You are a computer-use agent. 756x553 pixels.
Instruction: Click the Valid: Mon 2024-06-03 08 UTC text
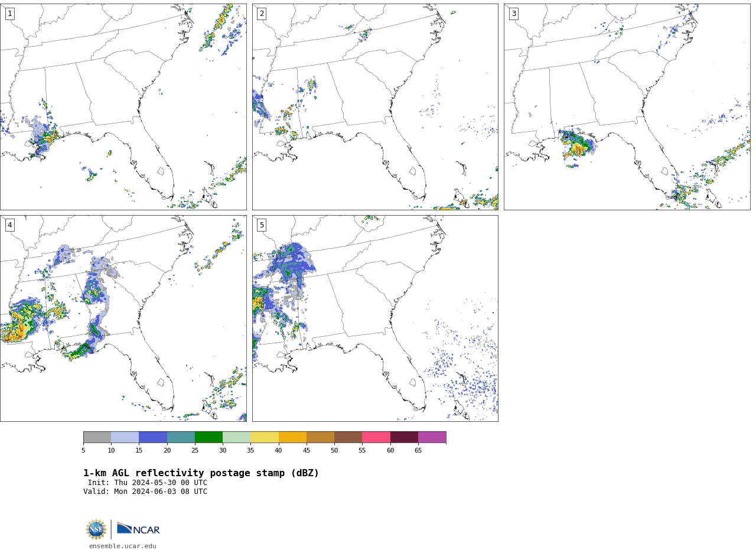tap(145, 492)
